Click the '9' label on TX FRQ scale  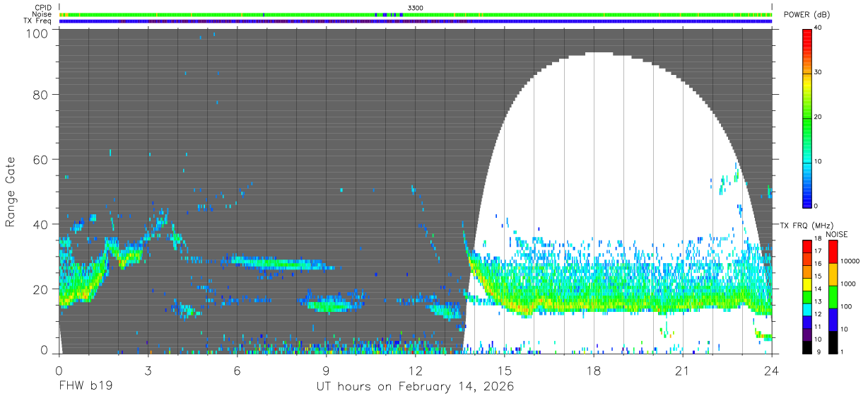point(819,351)
